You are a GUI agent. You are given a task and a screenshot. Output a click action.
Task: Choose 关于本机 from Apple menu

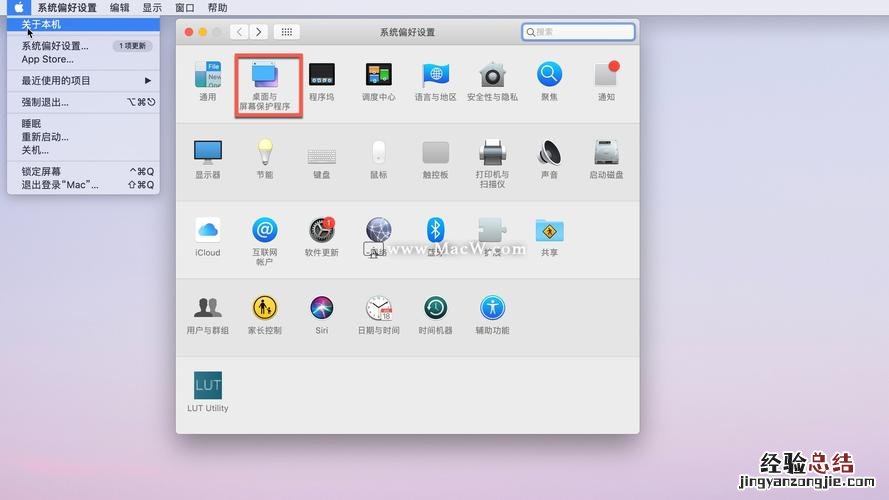[42, 24]
